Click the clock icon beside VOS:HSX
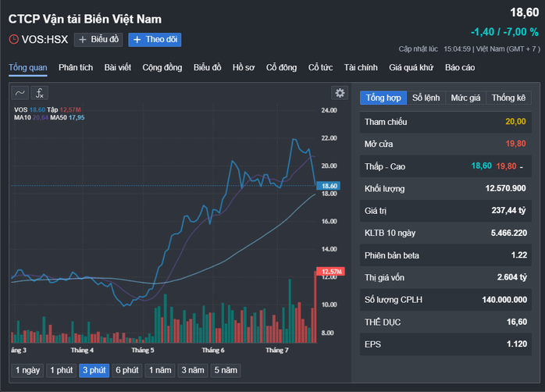Viewport: 545px width, 392px height. pyautogui.click(x=13, y=39)
